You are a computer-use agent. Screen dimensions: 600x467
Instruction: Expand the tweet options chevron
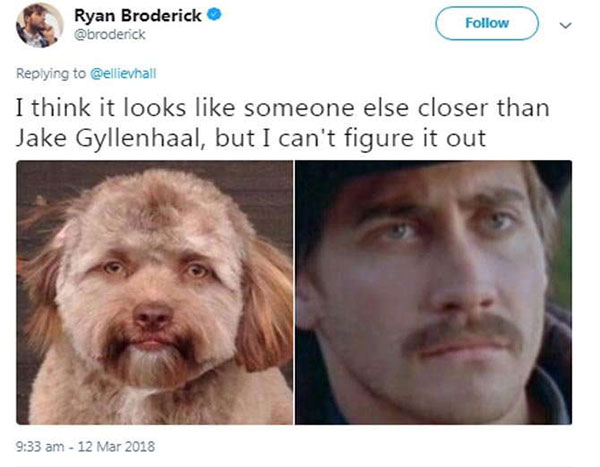pos(565,25)
